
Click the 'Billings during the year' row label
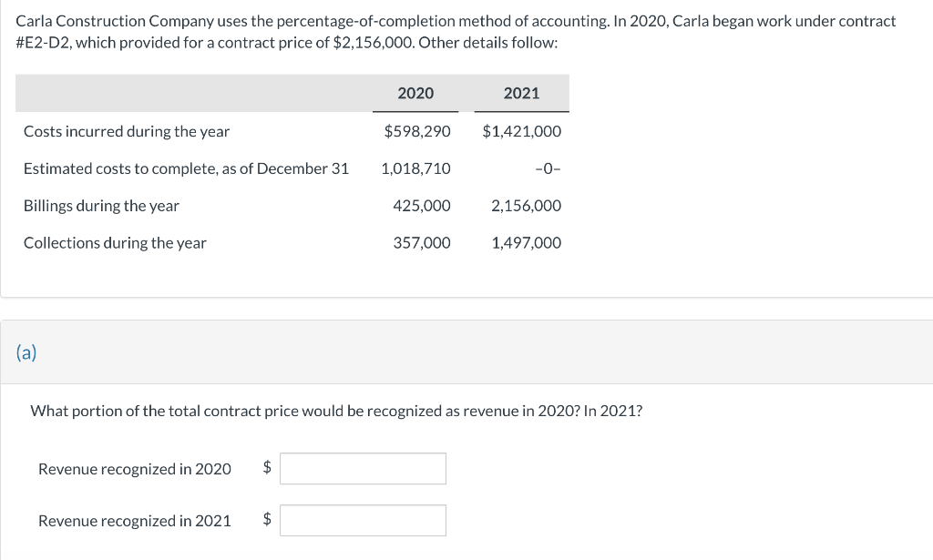point(101,206)
